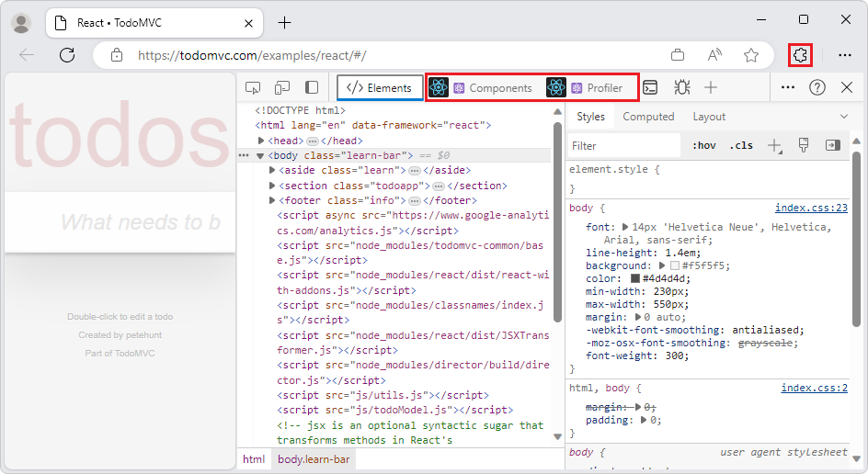Expand the section class todoapp node

(272, 186)
